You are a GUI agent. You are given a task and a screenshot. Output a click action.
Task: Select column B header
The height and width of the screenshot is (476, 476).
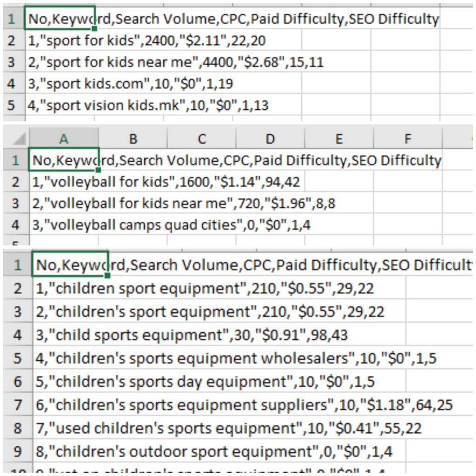tap(132, 139)
